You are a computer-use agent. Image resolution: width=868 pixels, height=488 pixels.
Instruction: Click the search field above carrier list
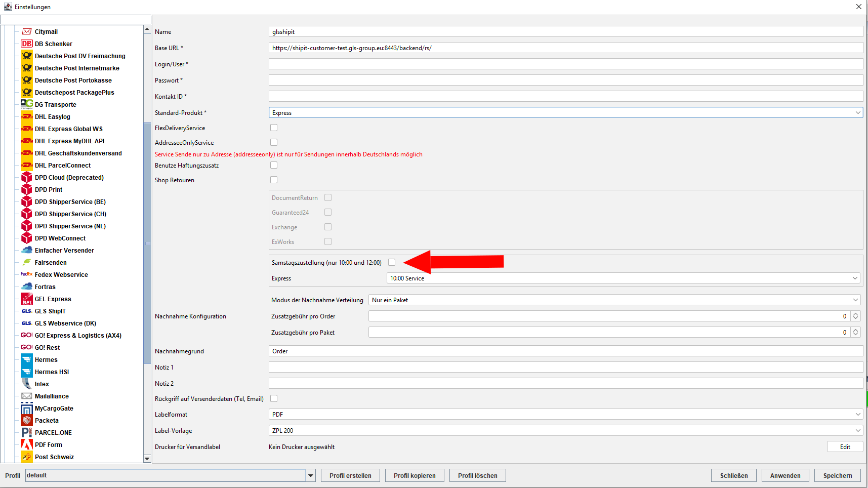75,19
